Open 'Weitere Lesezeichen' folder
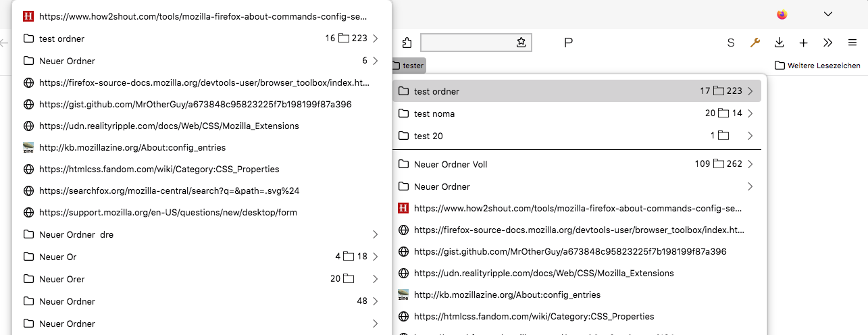 817,66
